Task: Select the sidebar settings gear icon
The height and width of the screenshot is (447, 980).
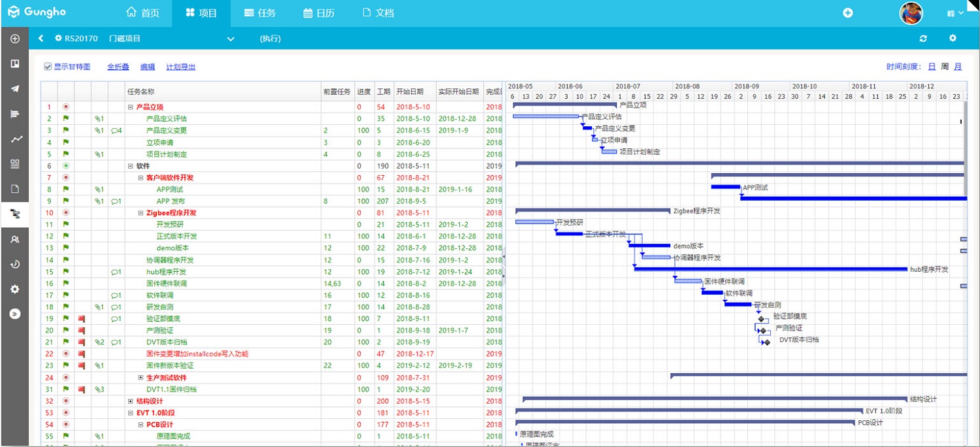Action: click(14, 290)
